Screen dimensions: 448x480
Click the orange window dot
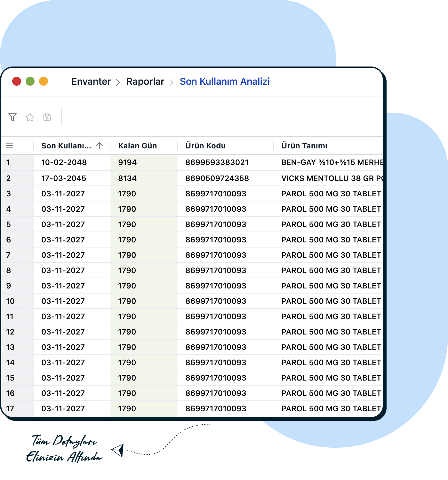click(44, 82)
